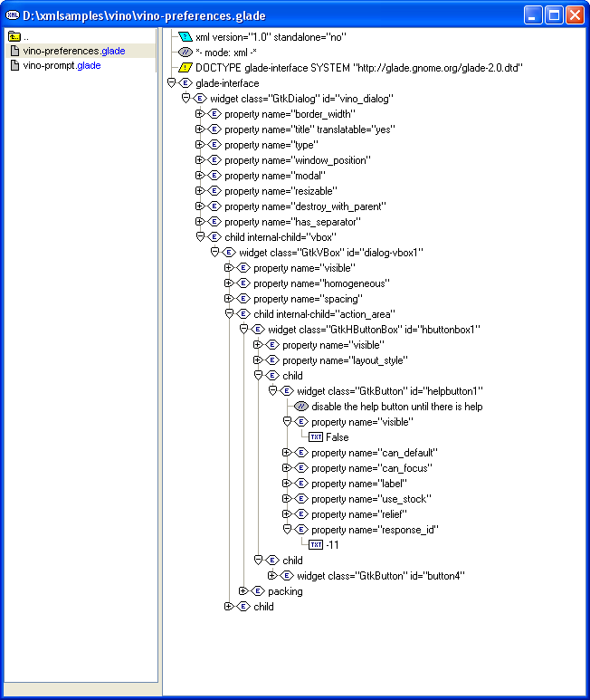Click the TXT icon beside -11
Screen dimensions: 590x700
coord(316,545)
